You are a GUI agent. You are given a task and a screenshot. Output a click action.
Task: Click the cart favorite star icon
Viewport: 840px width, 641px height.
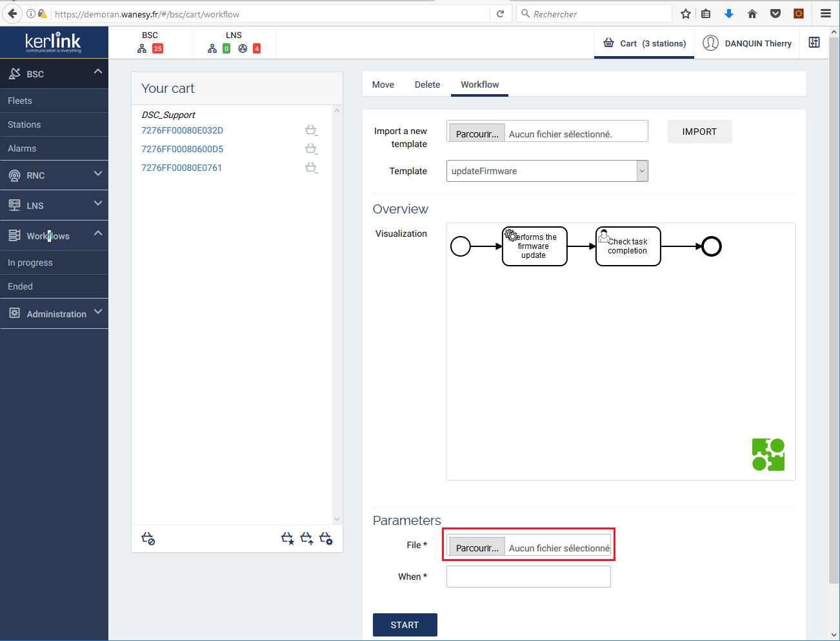click(288, 538)
